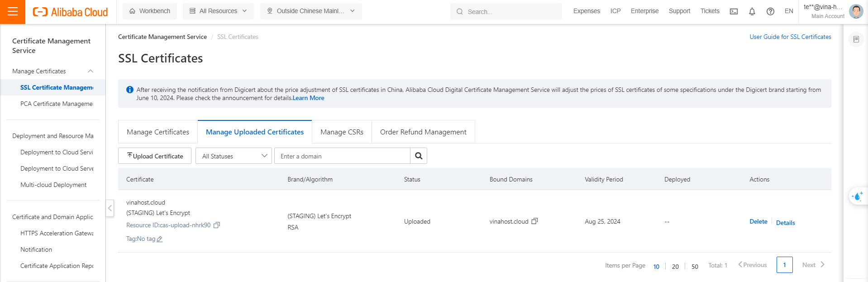The height and width of the screenshot is (282, 868).
Task: Click the Upload Certificate button
Action: tap(155, 156)
